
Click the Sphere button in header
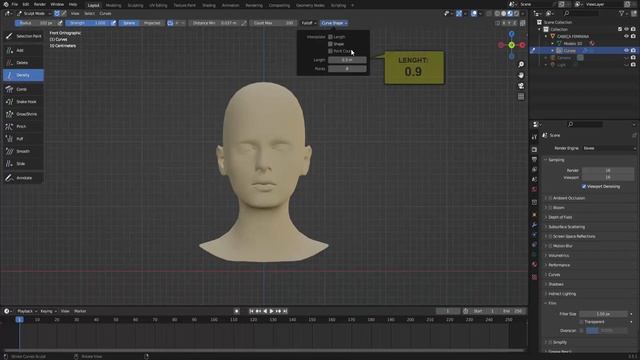click(129, 23)
